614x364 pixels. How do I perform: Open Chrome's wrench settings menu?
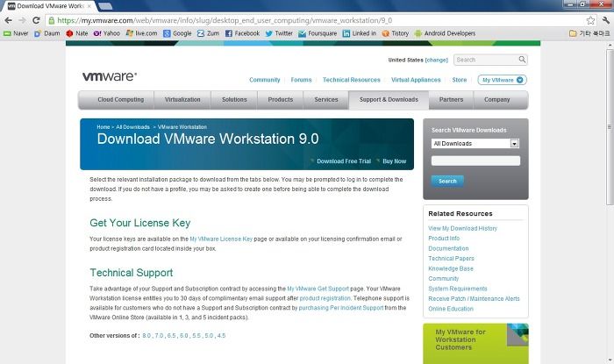tap(606, 20)
